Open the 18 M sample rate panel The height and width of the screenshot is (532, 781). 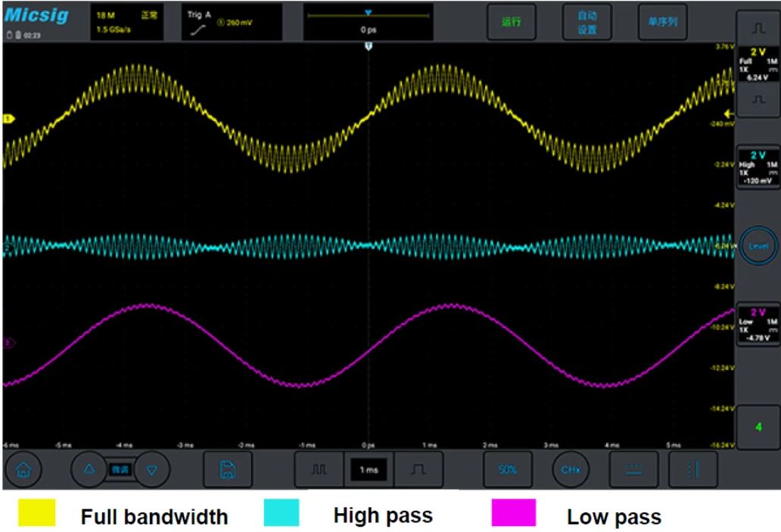[126, 23]
